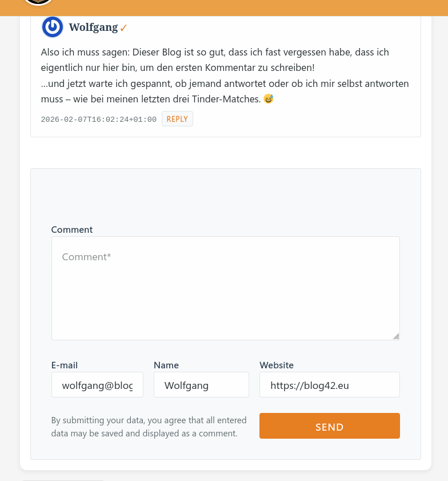The height and width of the screenshot is (481, 448).
Task: Open Wolfgang's author name link
Action: point(93,27)
